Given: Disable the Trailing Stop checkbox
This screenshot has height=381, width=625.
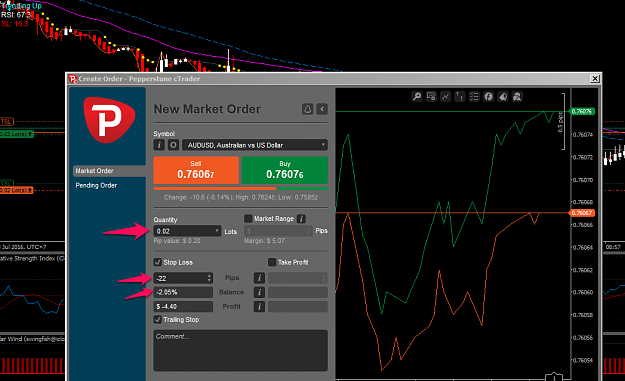Looking at the screenshot, I should click(x=157, y=319).
